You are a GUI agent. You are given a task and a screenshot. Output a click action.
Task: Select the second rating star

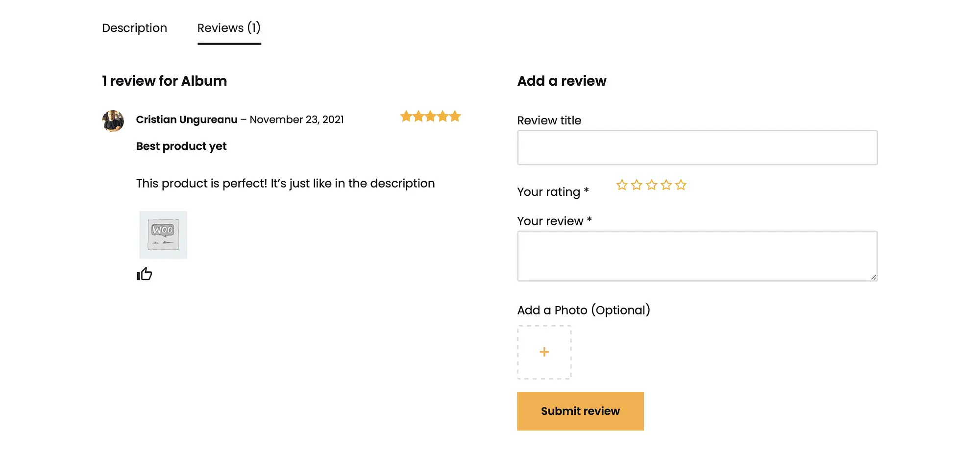coord(637,185)
